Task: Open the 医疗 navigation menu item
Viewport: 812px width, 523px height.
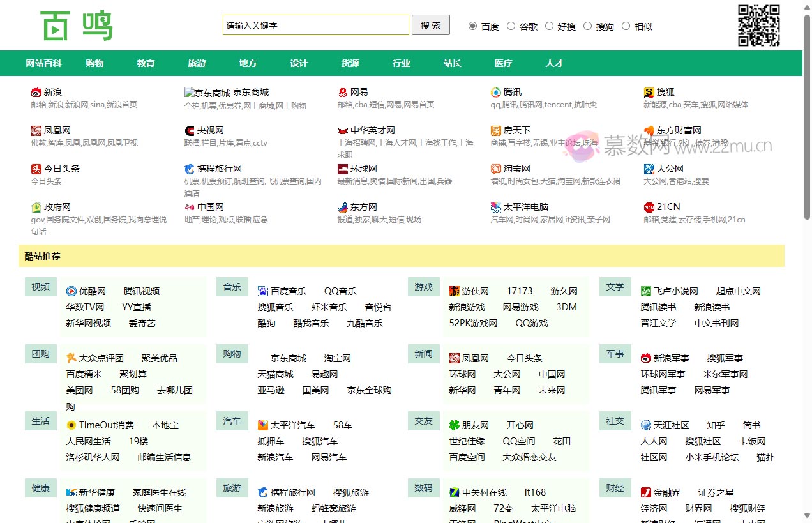Action: [503, 63]
